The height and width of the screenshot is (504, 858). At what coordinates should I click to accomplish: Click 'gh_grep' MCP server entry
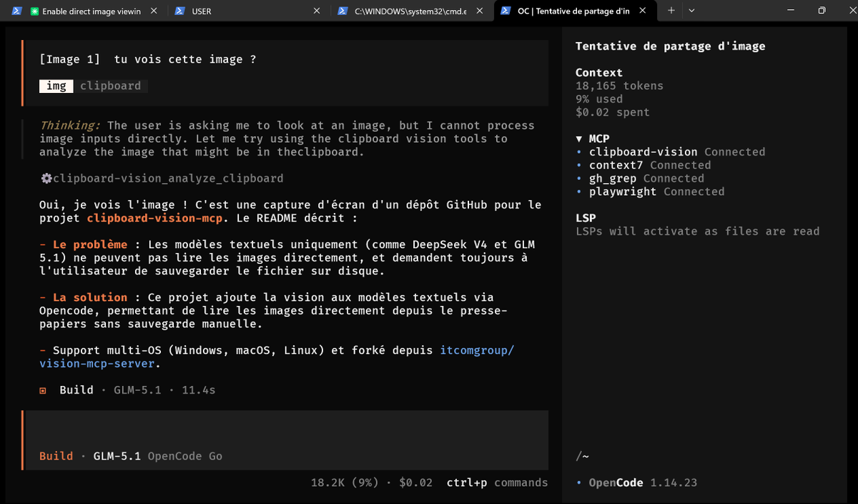point(613,178)
